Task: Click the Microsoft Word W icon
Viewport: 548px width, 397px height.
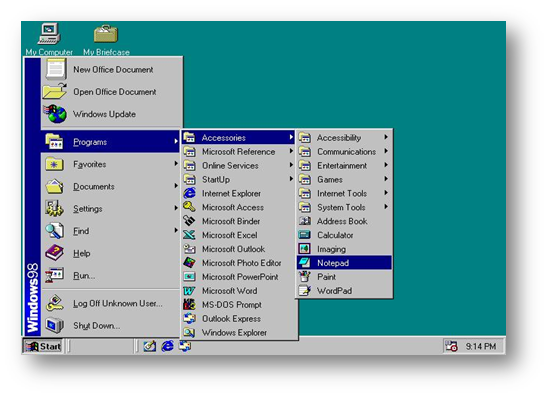Action: 189,291
